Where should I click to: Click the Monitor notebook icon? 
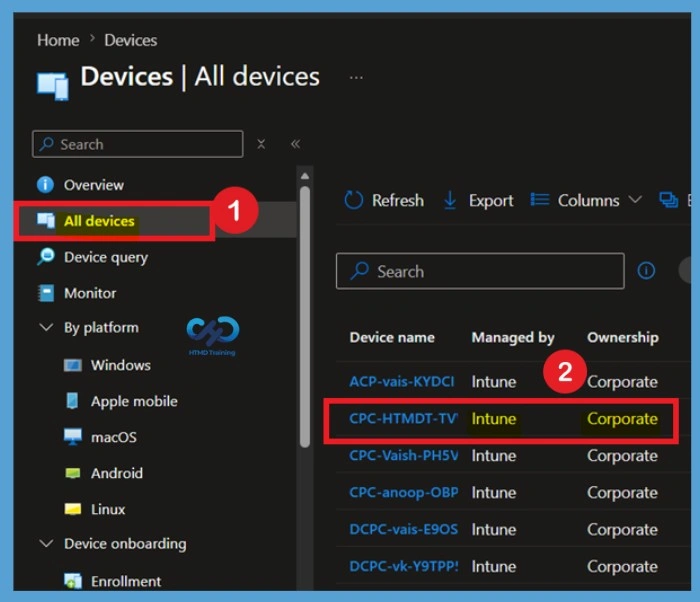[x=46, y=293]
